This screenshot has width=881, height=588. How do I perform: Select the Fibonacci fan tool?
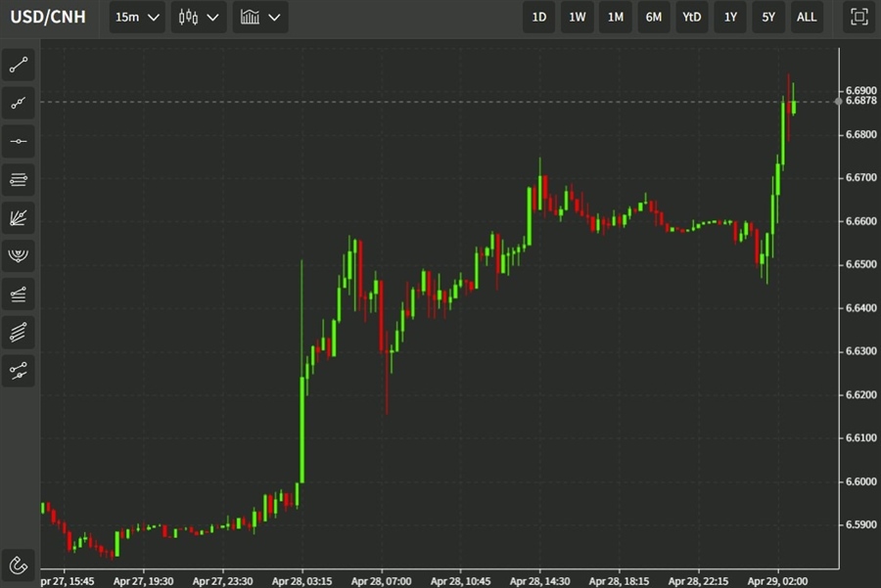coord(18,218)
